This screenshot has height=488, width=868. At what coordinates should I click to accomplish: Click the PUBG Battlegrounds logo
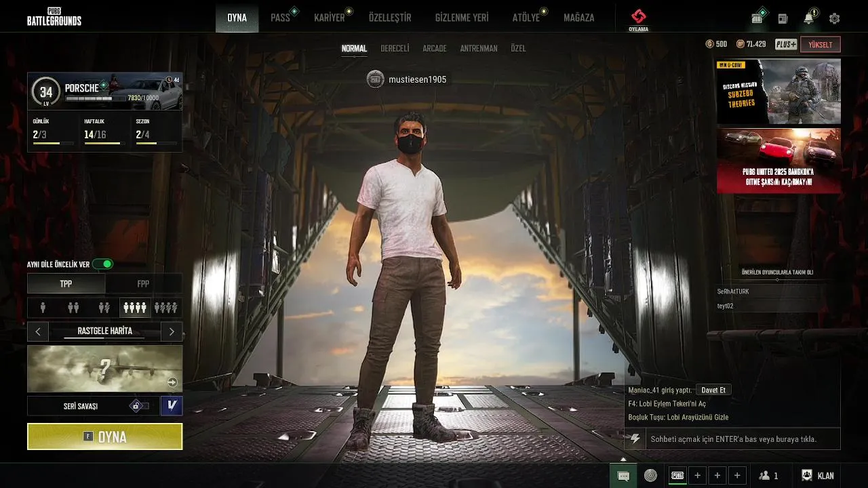[x=54, y=17]
